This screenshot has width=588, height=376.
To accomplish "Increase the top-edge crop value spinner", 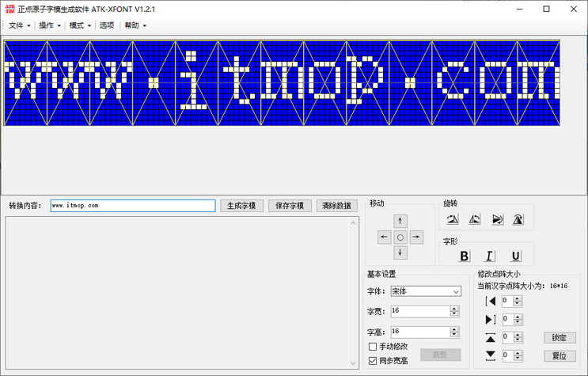I will click(518, 335).
